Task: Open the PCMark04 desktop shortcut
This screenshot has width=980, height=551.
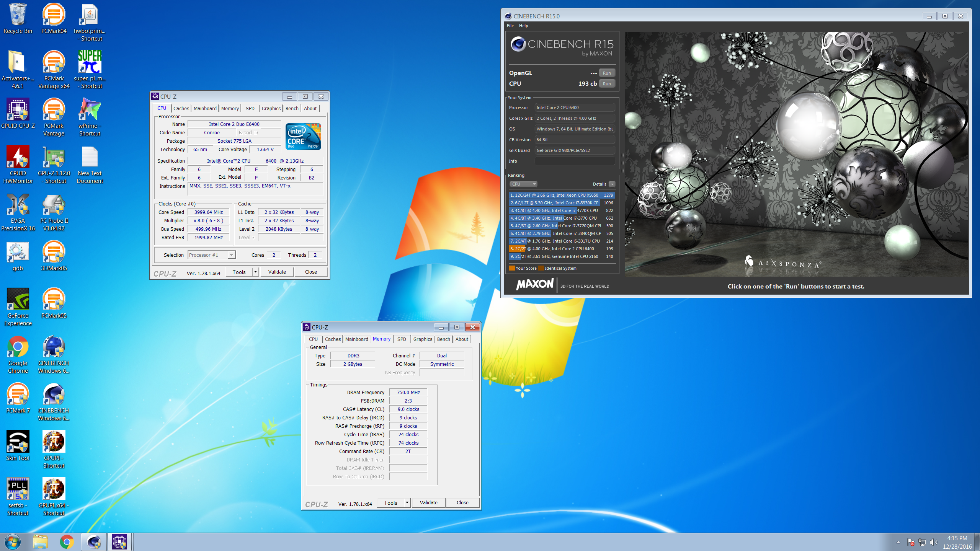Action: [54, 19]
